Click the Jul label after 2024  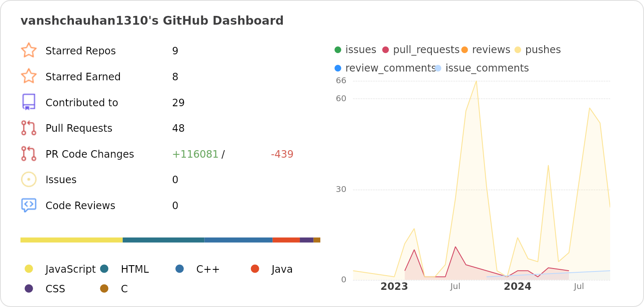[x=579, y=287]
